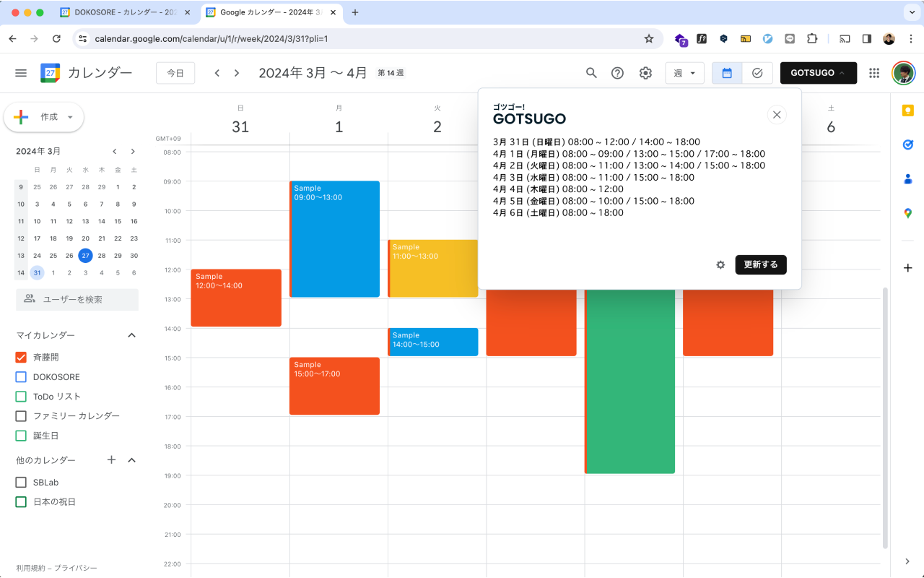Select Google カレンダー browser tab
The height and width of the screenshot is (578, 924).
point(271,12)
